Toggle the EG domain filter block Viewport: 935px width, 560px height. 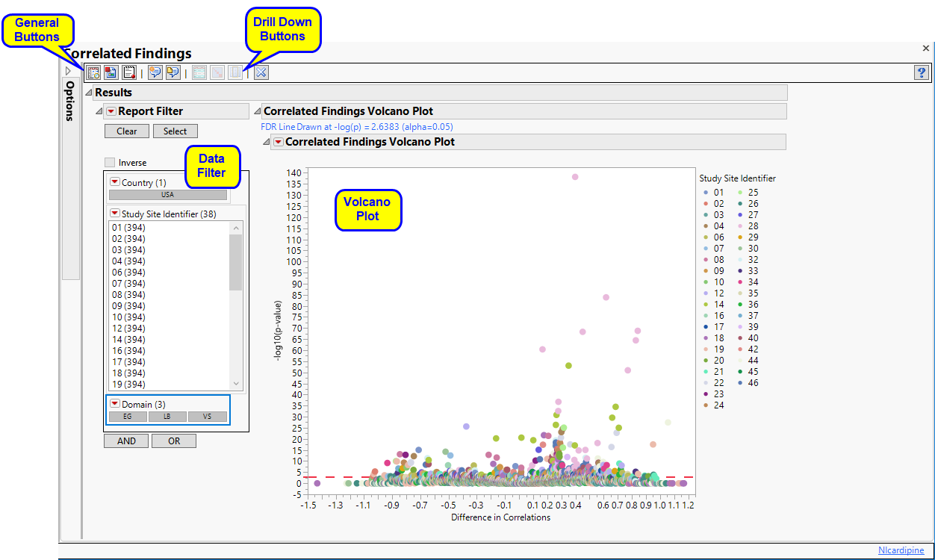pos(128,417)
